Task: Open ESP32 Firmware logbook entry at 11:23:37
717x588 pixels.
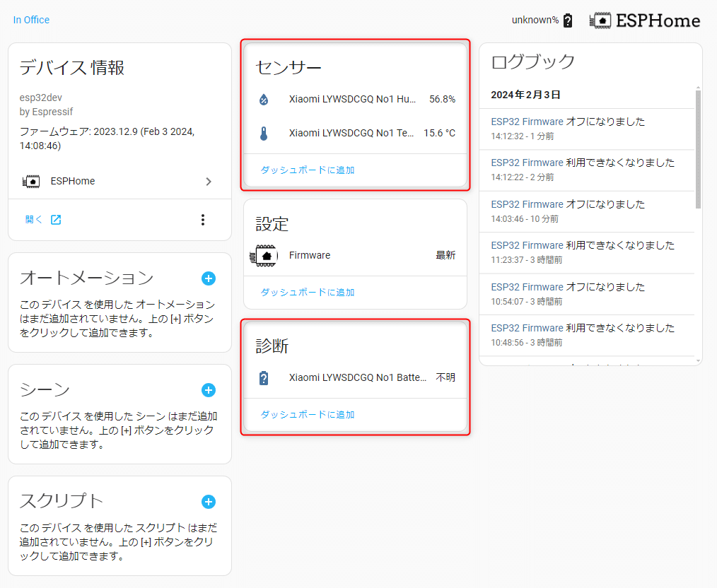Action: [587, 252]
